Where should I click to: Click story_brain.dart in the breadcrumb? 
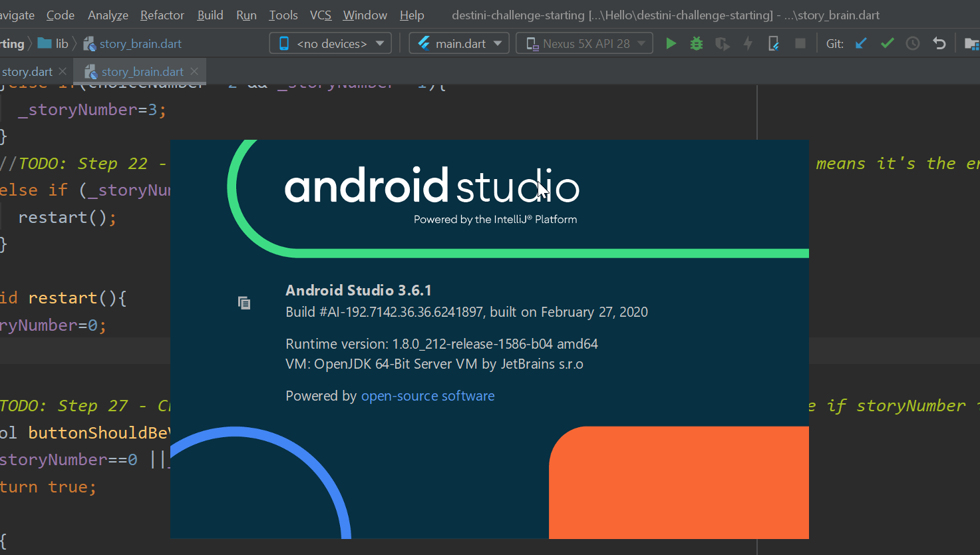coord(140,44)
